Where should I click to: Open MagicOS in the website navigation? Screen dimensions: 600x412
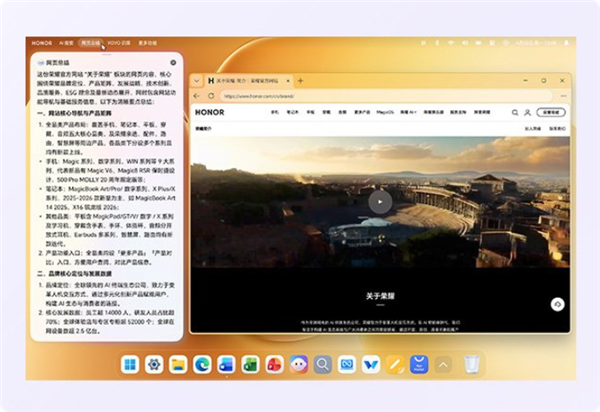click(385, 112)
